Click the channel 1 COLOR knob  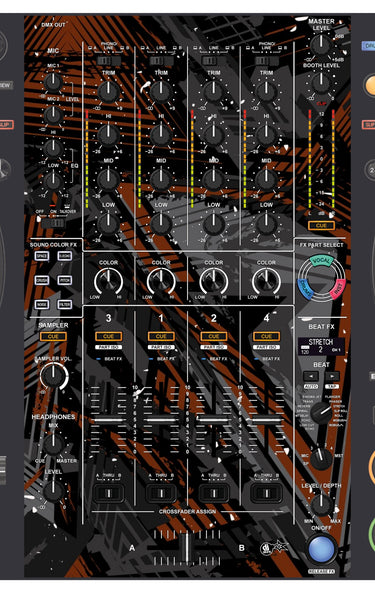[161, 281]
